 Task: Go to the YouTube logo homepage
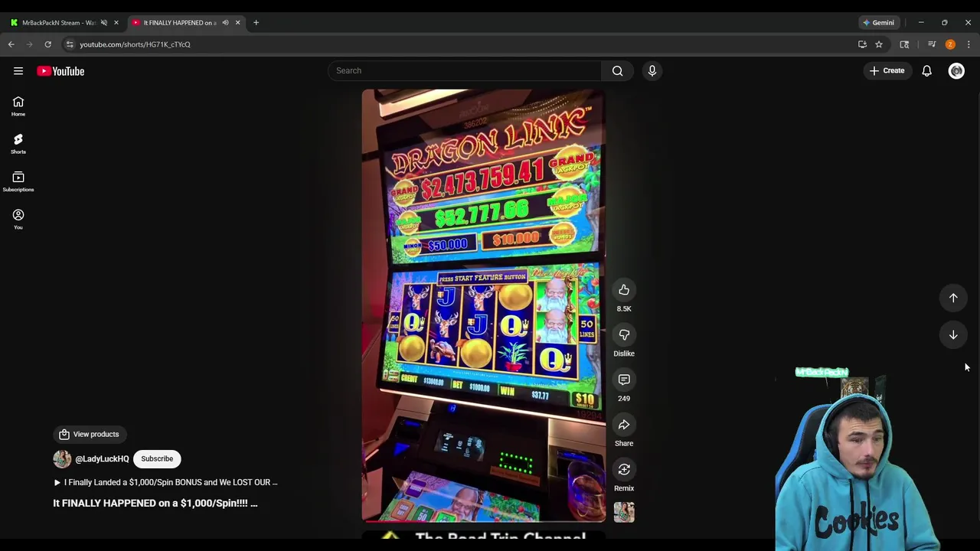coord(60,71)
